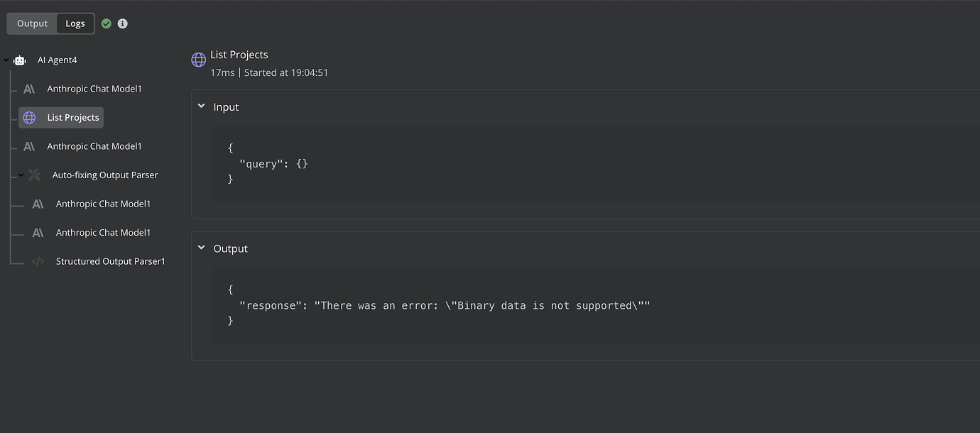980x433 pixels.
Task: Collapse the AI Agent4 tree branch
Action: click(5, 60)
